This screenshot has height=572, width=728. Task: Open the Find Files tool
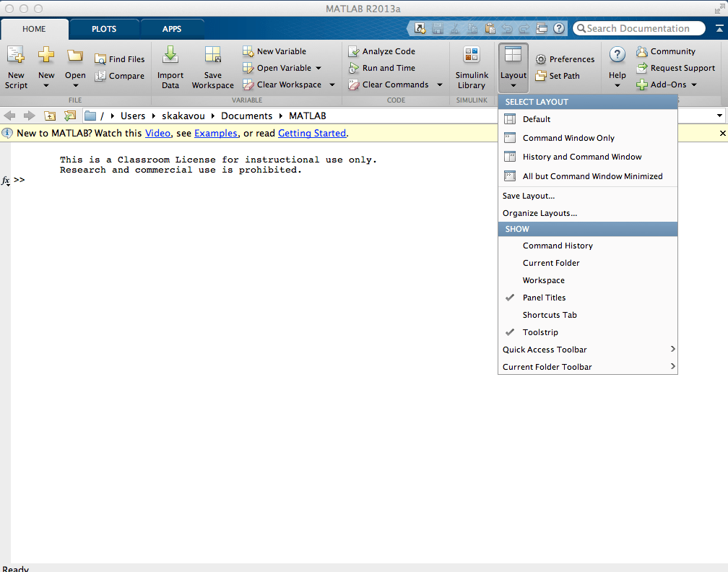120,58
